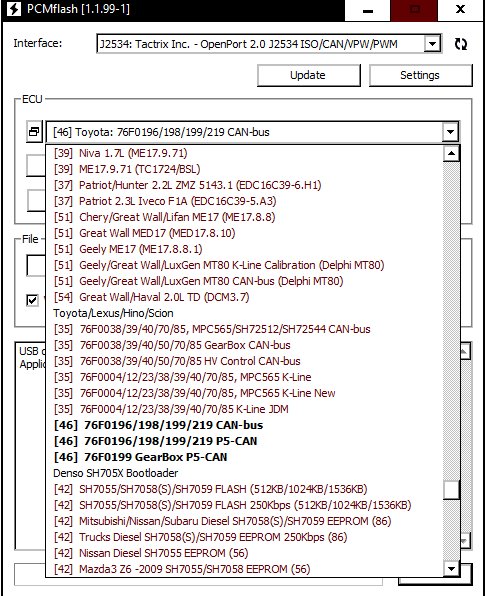
Task: Select HV Control CAN-bus entry
Action: 244,361
